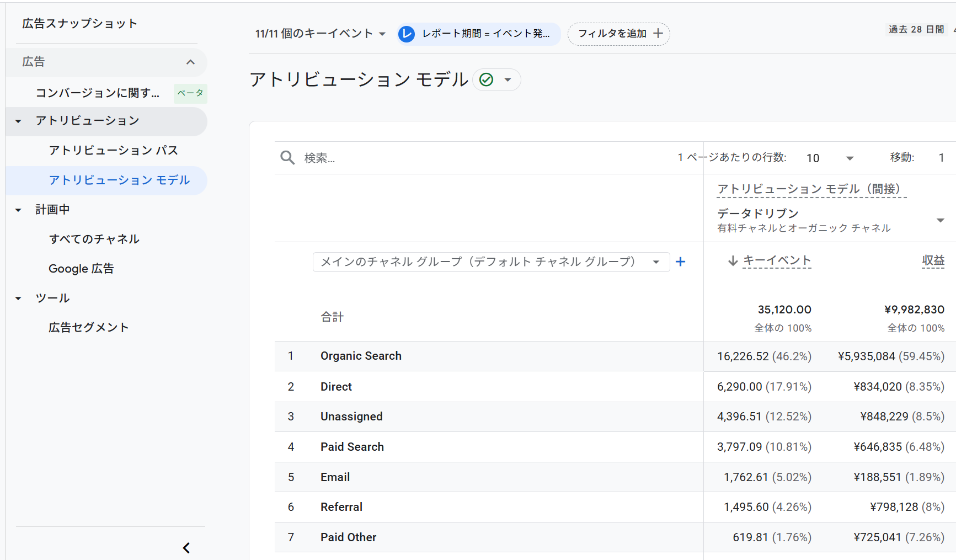This screenshot has height=560, width=956.
Task: Click the レポート期間 = イベント発... chip
Action: coord(479,34)
